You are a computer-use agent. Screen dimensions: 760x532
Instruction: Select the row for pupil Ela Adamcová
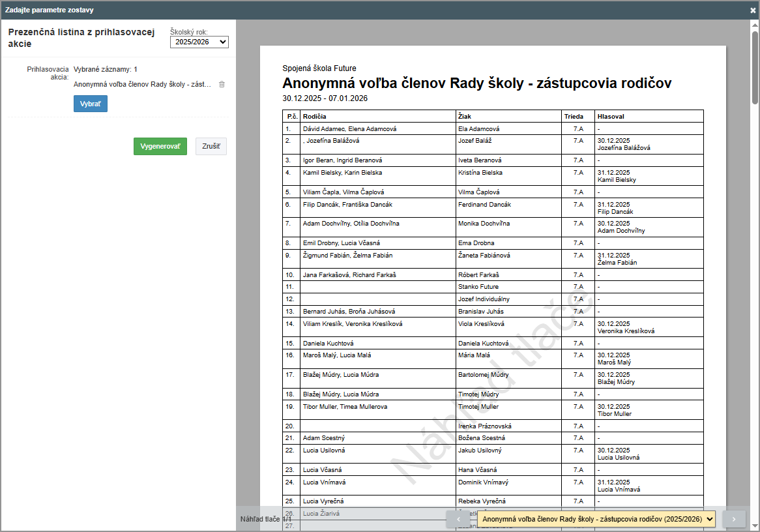click(x=479, y=129)
